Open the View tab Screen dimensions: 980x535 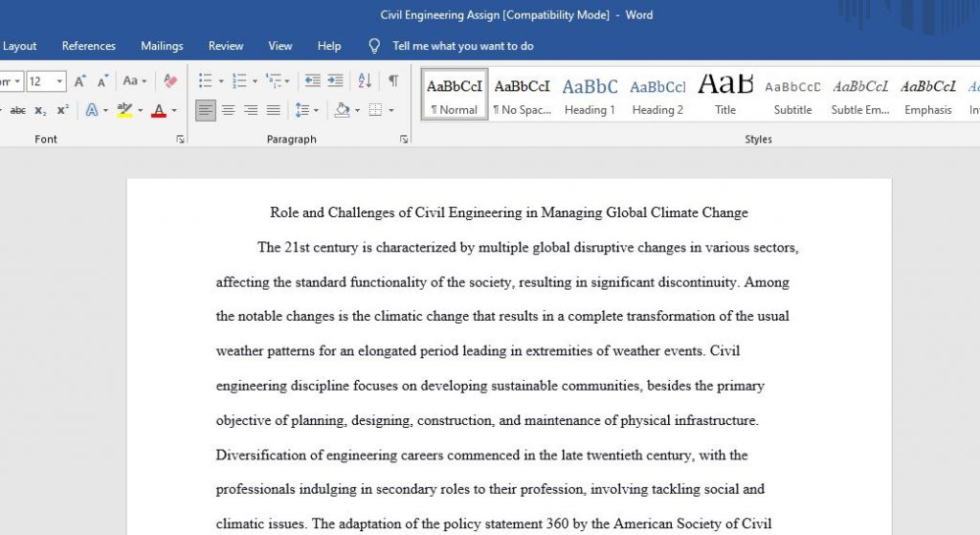coord(280,46)
